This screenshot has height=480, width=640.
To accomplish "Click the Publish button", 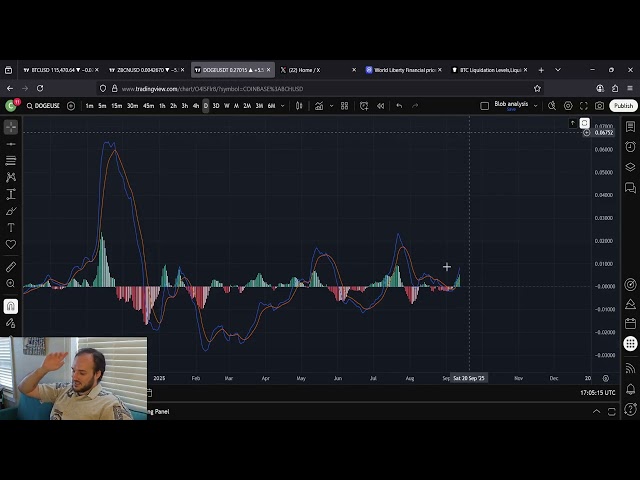I will coord(624,106).
